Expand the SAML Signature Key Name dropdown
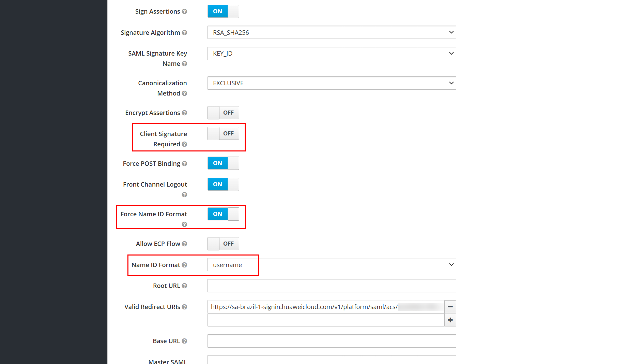Viewport: 644px width, 364px height. click(x=332, y=54)
